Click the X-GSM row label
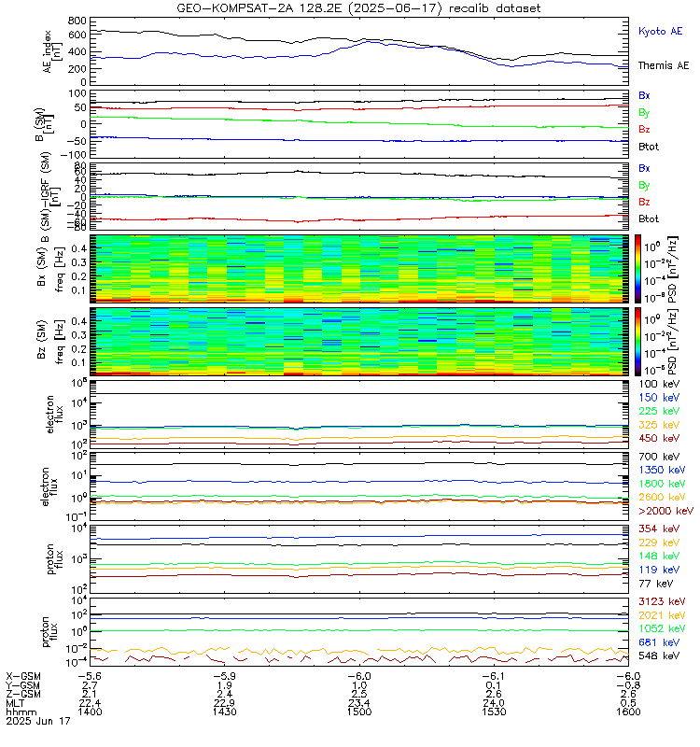The width and height of the screenshot is (700, 747). point(22,676)
